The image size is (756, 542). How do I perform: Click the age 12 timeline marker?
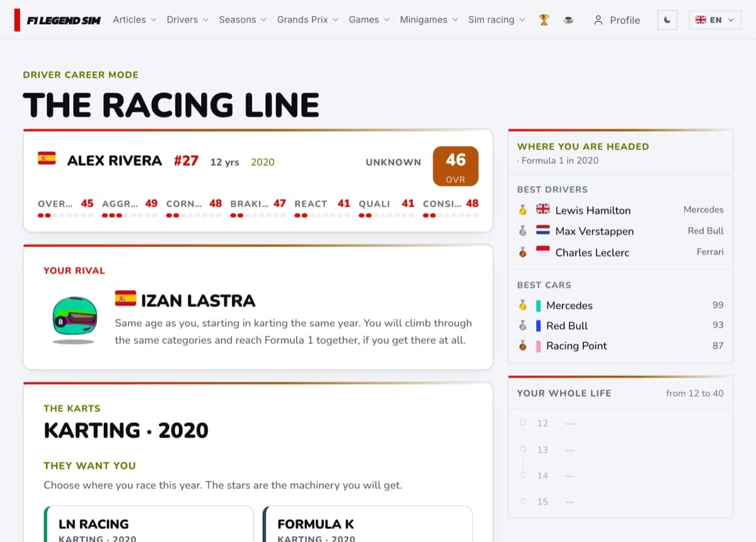[522, 423]
